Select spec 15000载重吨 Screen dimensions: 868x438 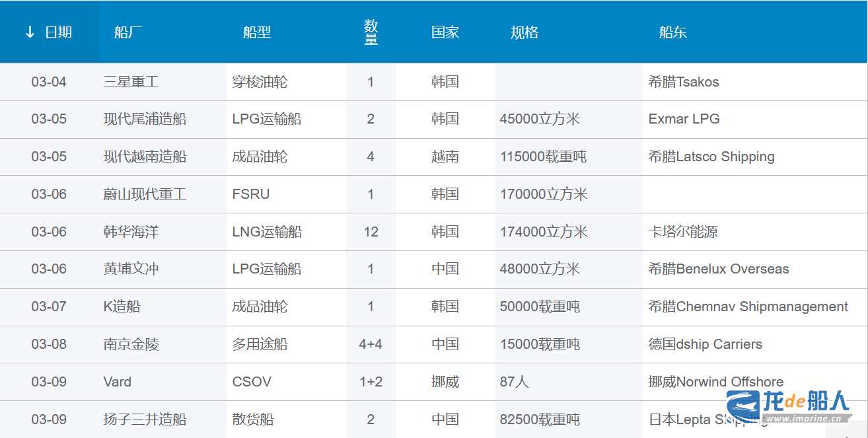tap(540, 344)
